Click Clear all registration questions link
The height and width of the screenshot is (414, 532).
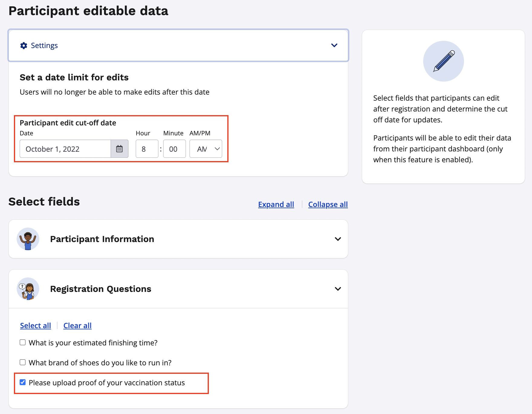[x=77, y=326]
